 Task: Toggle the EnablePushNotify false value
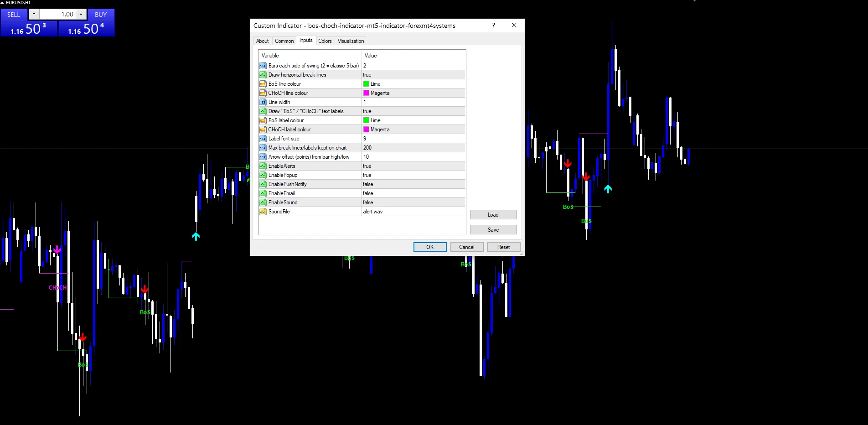pyautogui.click(x=413, y=184)
